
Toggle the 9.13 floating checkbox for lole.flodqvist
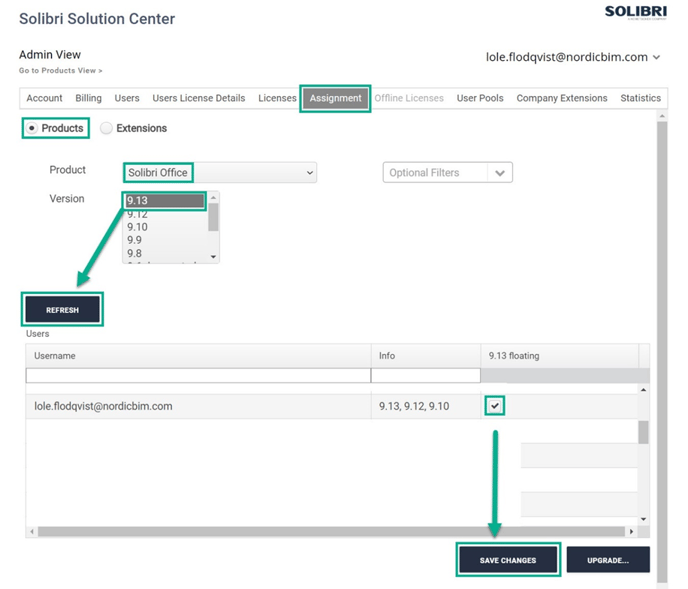[495, 406]
